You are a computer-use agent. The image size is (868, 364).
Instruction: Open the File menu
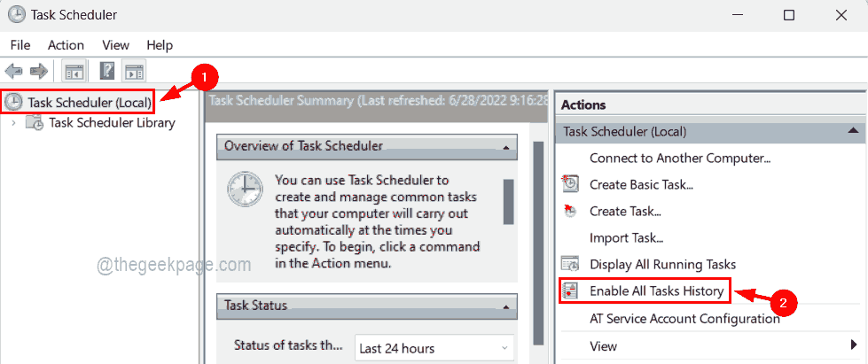(20, 44)
